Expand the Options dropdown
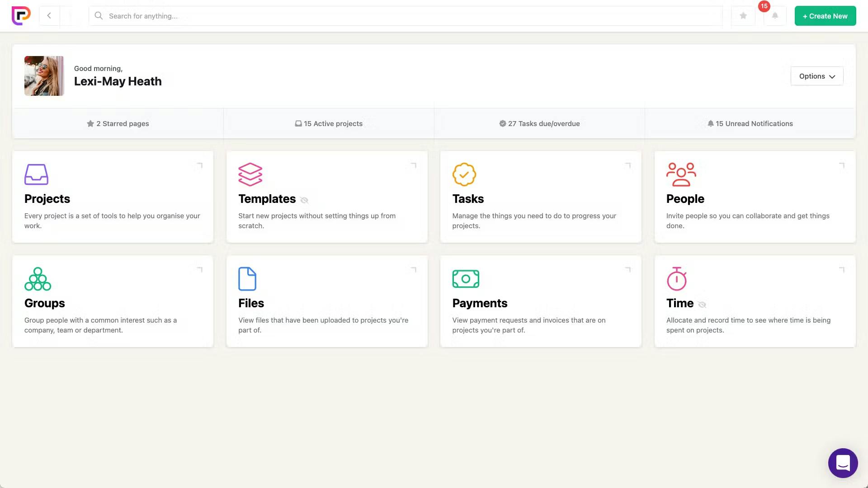The image size is (868, 488). (816, 76)
